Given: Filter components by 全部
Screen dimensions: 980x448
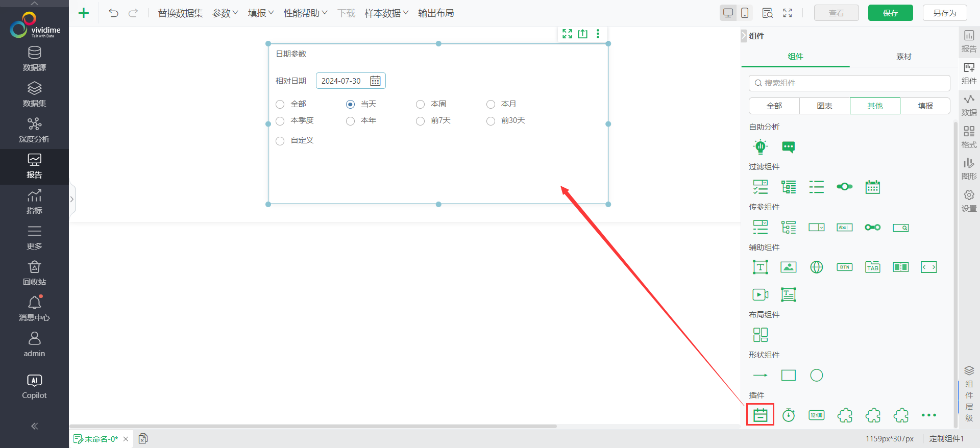Looking at the screenshot, I should [774, 106].
